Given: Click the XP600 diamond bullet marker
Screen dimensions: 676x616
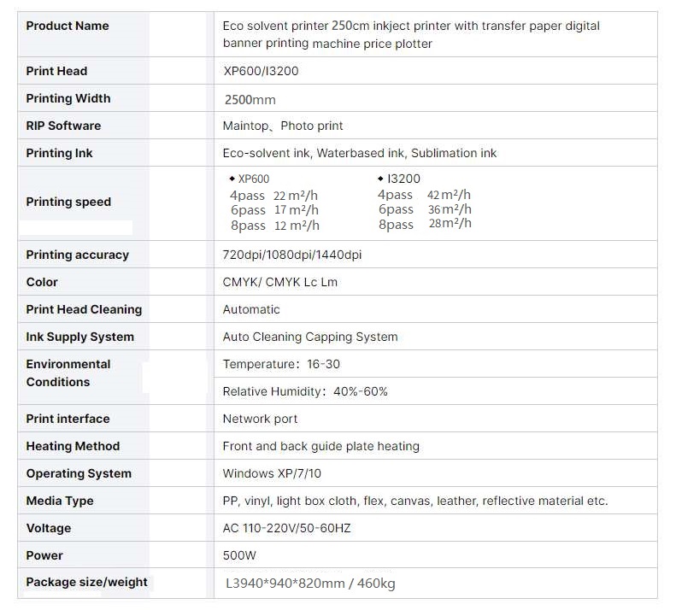Looking at the screenshot, I should pos(232,179).
